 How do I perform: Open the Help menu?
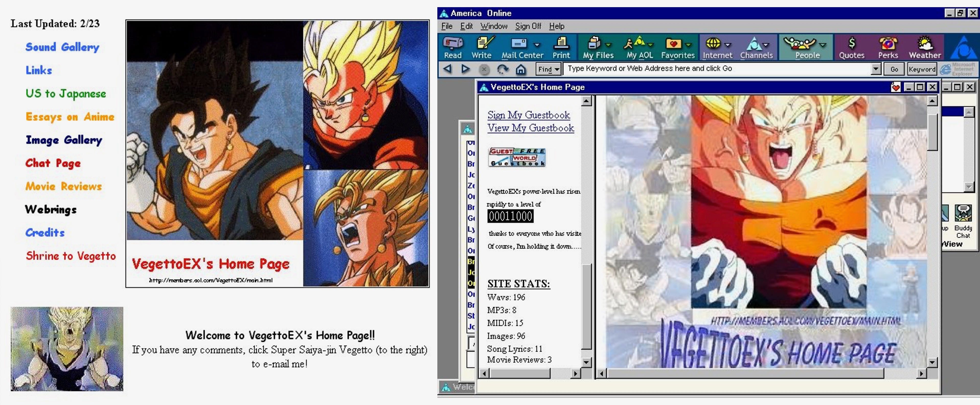click(x=556, y=26)
